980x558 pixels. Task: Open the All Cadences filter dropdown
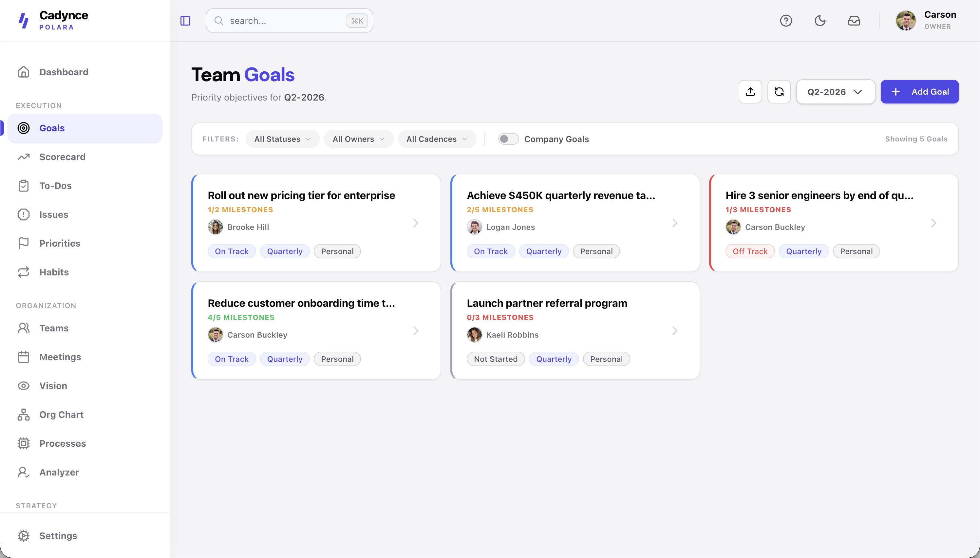point(437,139)
